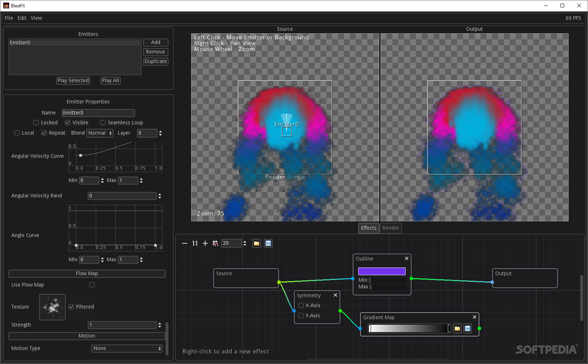Image resolution: width=588 pixels, height=364 pixels.
Task: Open the View menu
Action: pos(36,18)
